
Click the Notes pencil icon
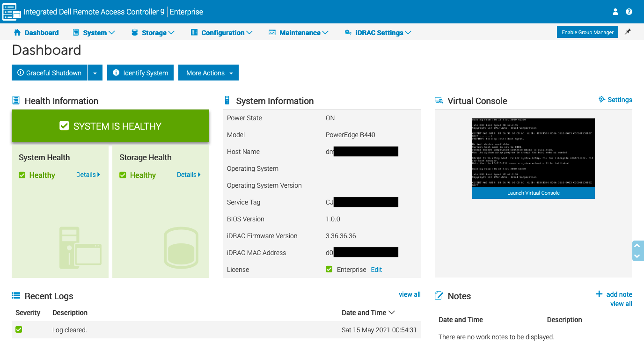tap(439, 296)
